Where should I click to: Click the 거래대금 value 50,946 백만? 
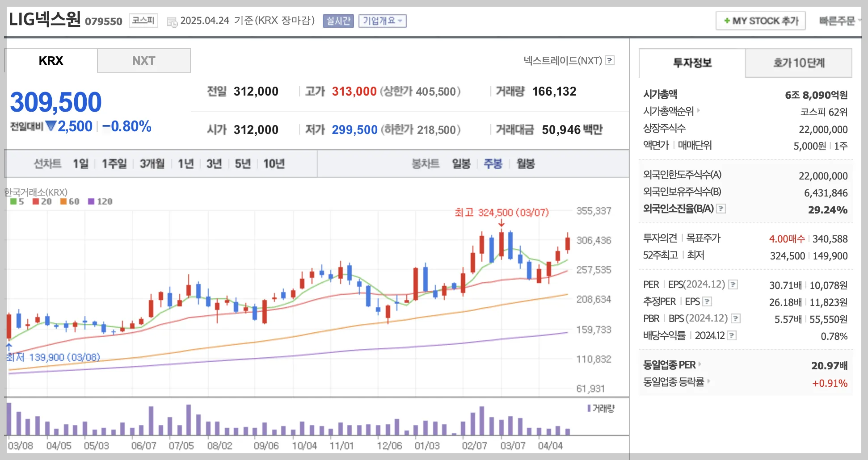(572, 130)
